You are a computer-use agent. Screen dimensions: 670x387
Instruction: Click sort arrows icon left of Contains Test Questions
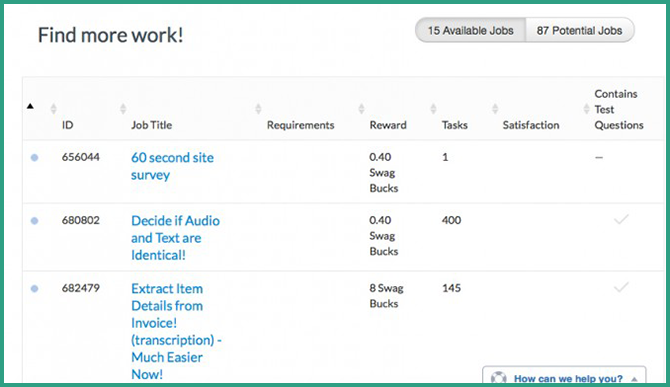click(587, 109)
